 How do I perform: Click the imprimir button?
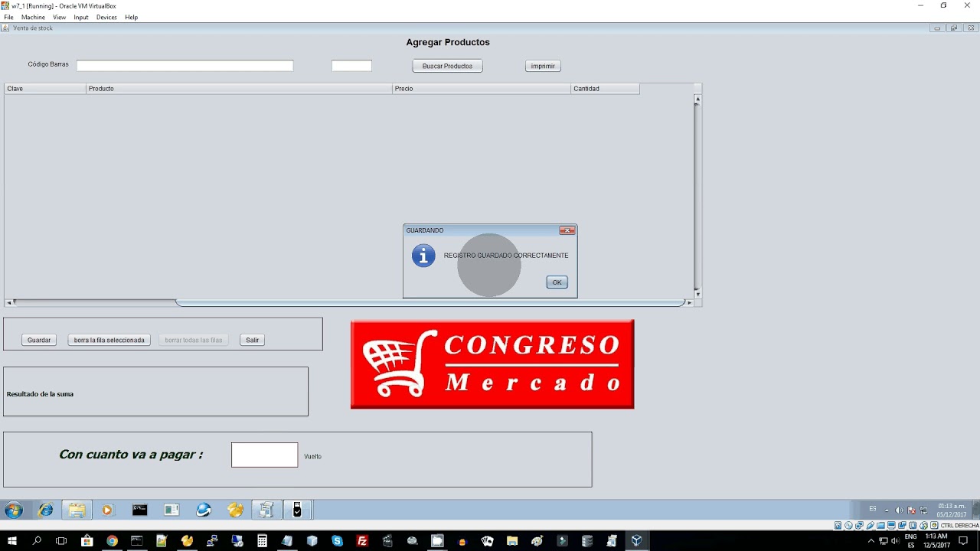point(543,66)
